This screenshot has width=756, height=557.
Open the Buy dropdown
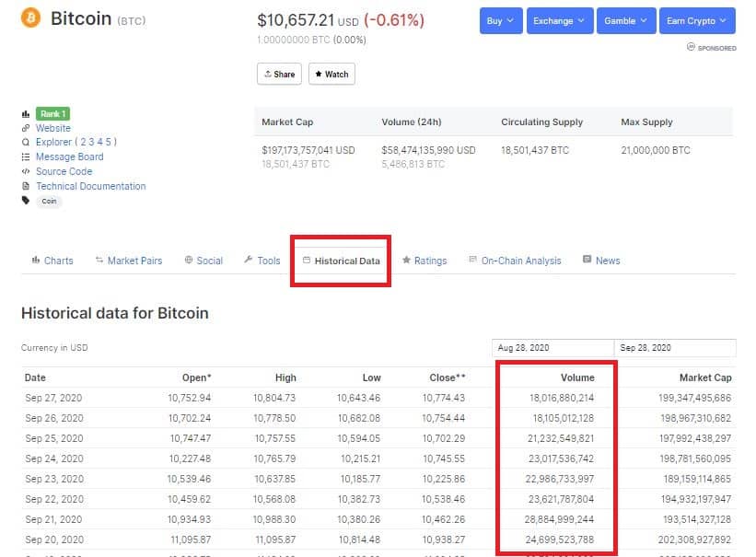coord(501,20)
